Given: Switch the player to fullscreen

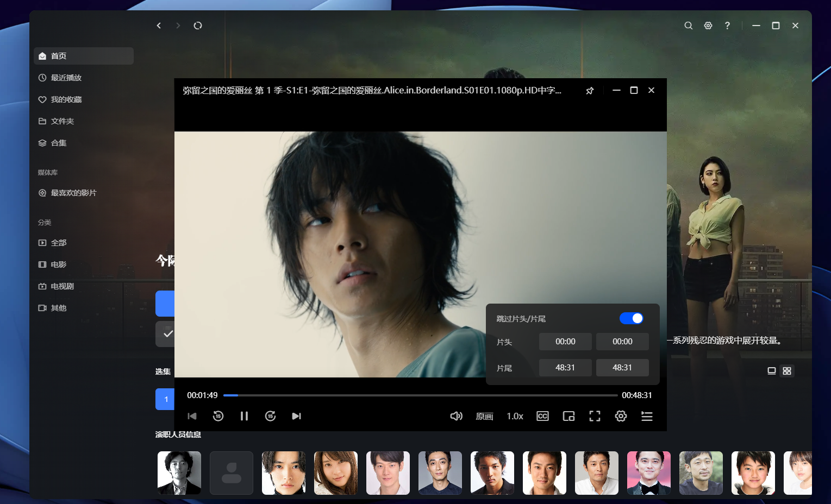Looking at the screenshot, I should tap(595, 416).
